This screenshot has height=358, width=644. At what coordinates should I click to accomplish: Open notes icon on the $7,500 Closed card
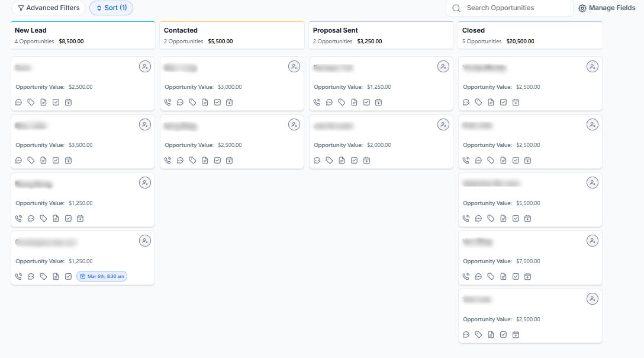[503, 276]
